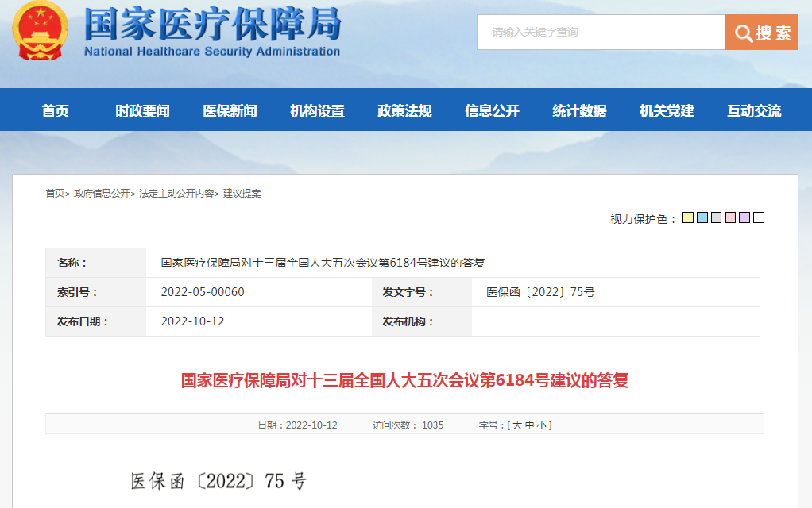Click the 发布机构 label cell
The image size is (812, 508).
[422, 321]
